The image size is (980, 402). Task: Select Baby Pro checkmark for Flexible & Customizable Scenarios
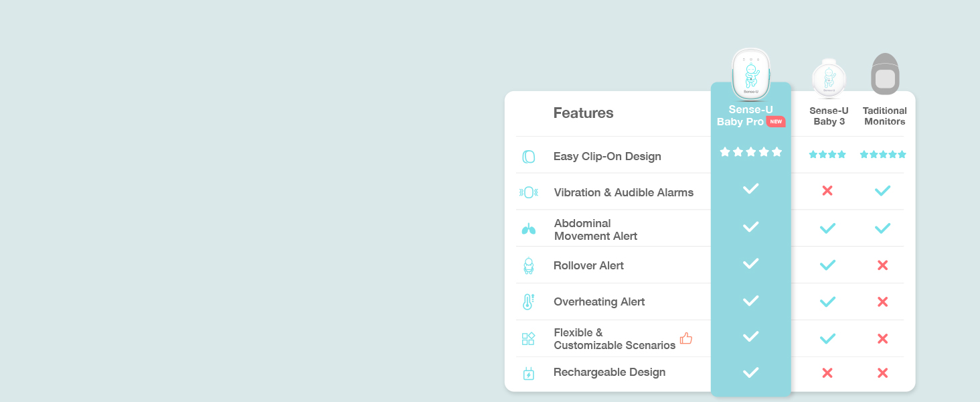pyautogui.click(x=751, y=336)
